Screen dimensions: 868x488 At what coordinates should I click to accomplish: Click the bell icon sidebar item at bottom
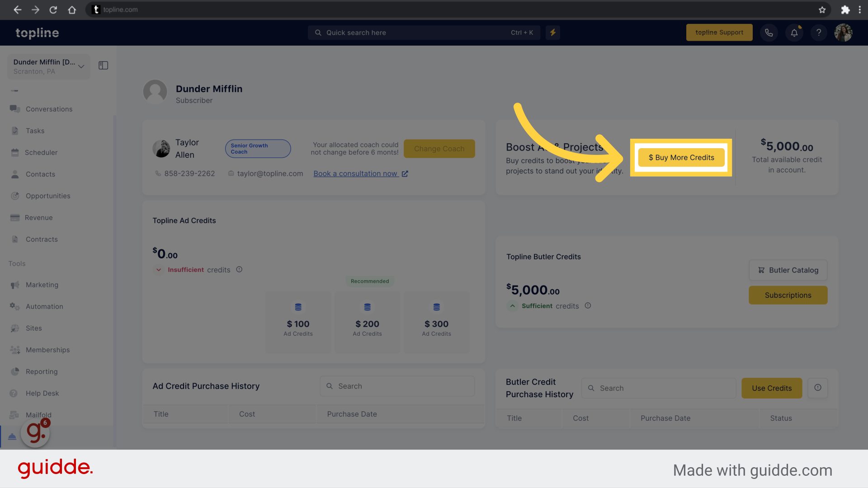(x=12, y=436)
